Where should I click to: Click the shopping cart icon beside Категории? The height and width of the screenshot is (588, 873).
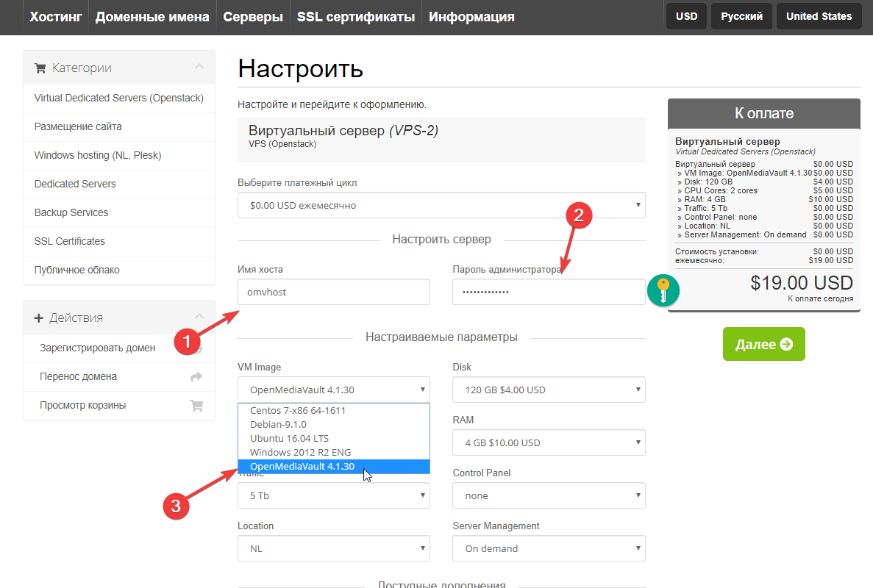pyautogui.click(x=40, y=68)
